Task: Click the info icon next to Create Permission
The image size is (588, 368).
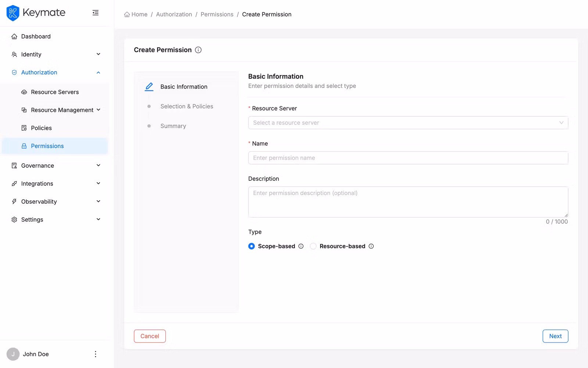Action: (198, 50)
